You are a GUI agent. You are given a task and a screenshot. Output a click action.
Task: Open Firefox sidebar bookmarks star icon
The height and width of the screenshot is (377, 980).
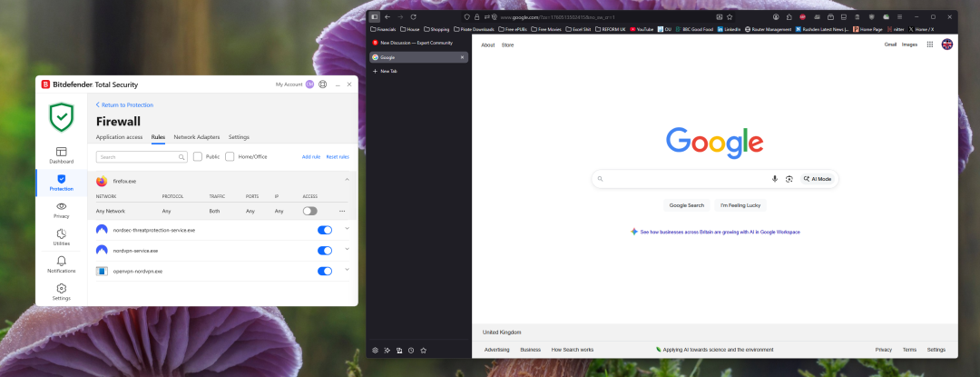tap(423, 350)
